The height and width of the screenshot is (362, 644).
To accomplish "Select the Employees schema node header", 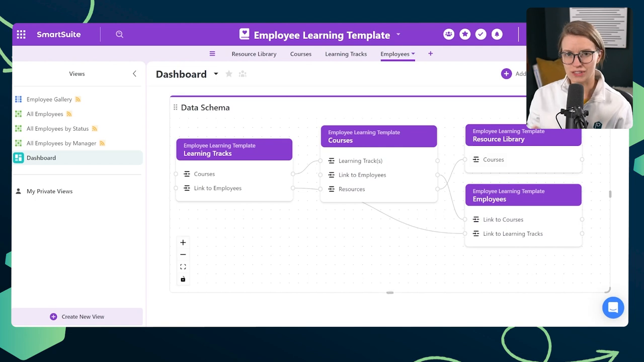I will point(523,195).
